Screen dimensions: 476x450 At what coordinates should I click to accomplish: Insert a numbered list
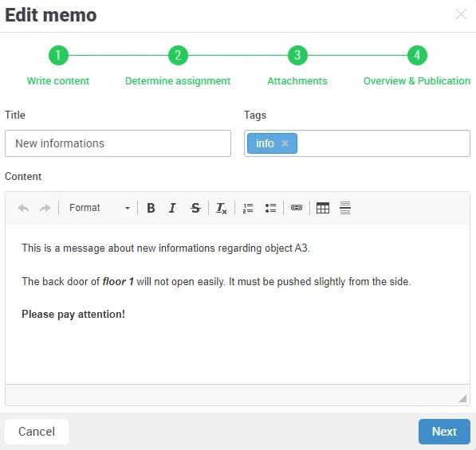(248, 209)
